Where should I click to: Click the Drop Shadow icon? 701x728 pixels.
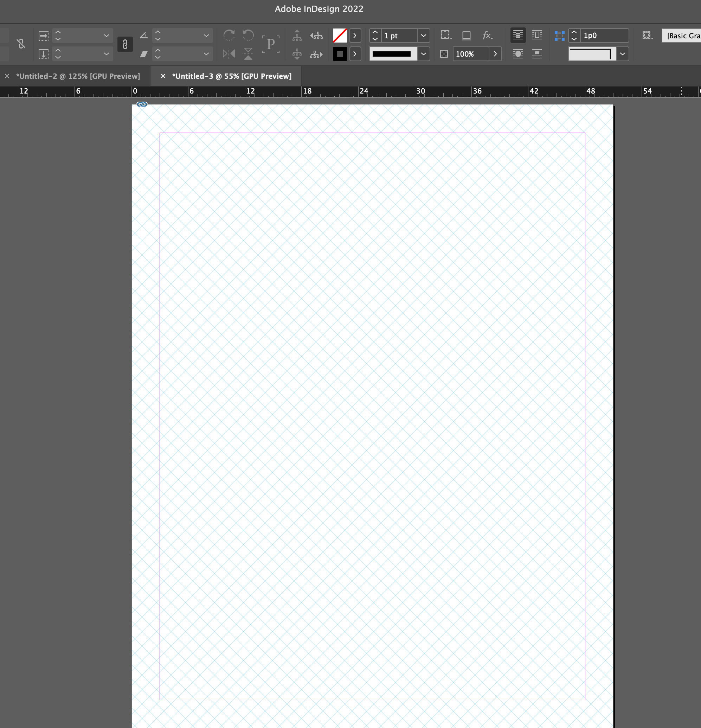coord(467,35)
